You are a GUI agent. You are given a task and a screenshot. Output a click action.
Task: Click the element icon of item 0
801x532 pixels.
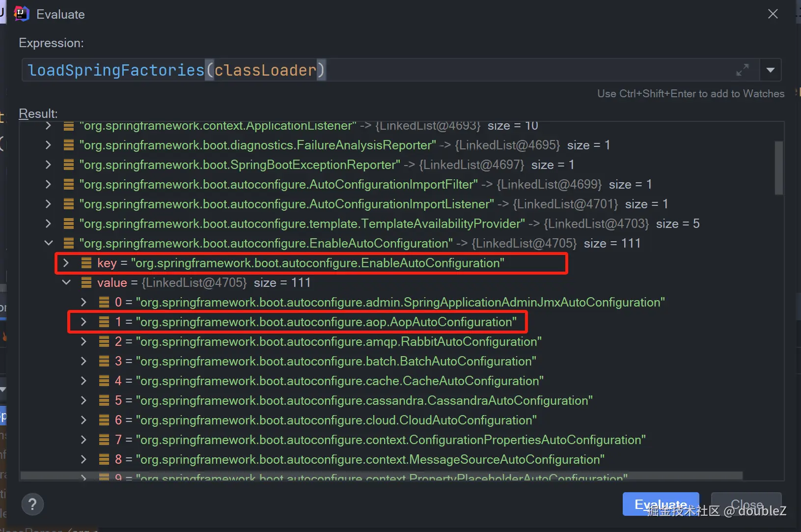point(104,302)
